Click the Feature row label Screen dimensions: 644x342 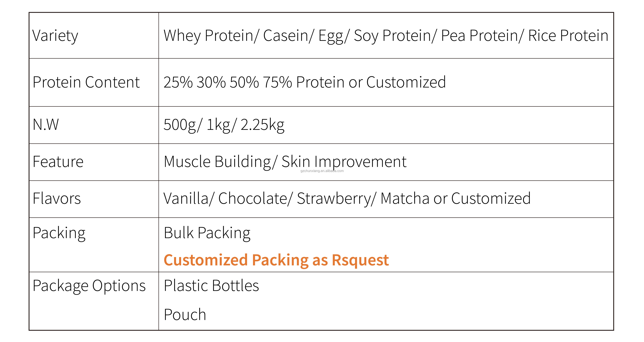coord(58,162)
